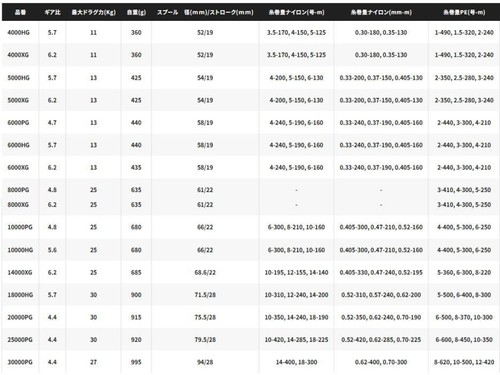Image resolution: width=500 pixels, height=375 pixels.
Task: Select the 8000PG model cell
Action: pos(18,190)
